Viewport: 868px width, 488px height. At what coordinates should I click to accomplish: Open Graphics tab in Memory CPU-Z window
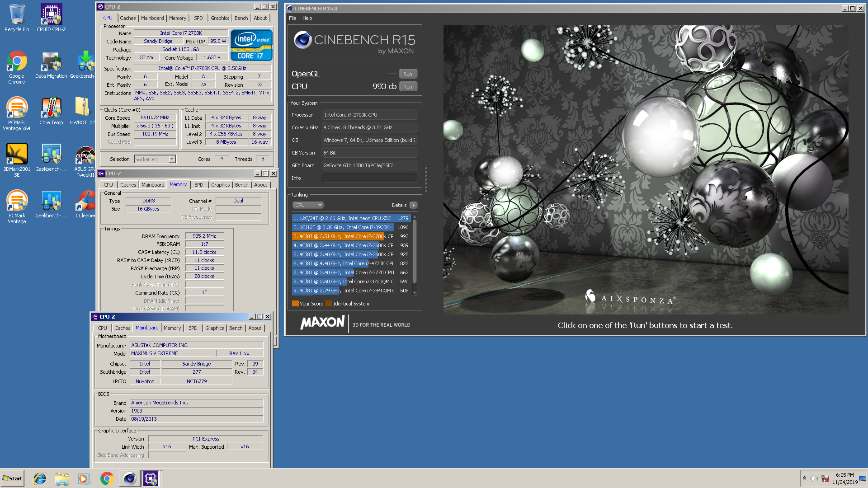(221, 185)
